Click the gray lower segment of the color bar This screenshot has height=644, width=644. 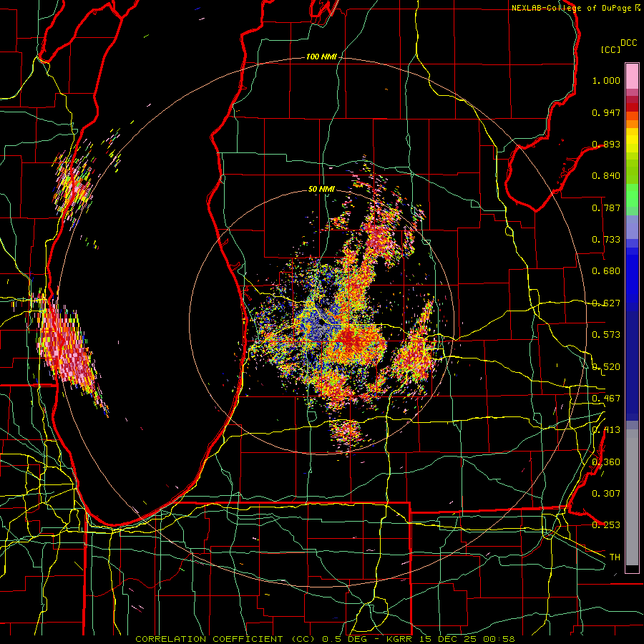pos(632,497)
